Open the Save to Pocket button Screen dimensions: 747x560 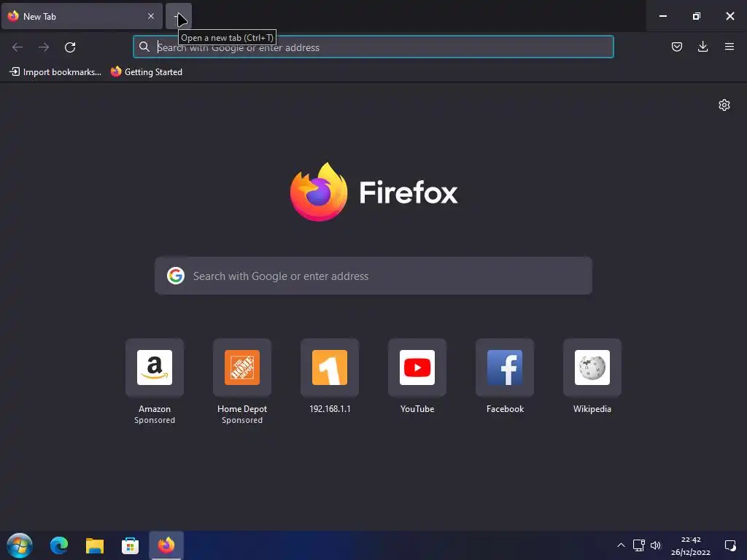click(x=676, y=47)
